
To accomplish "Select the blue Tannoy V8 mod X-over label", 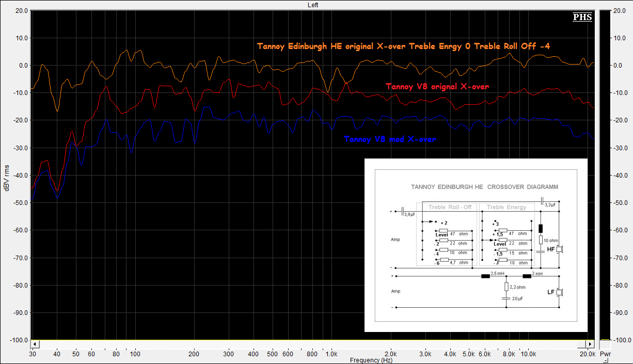I will tap(389, 139).
